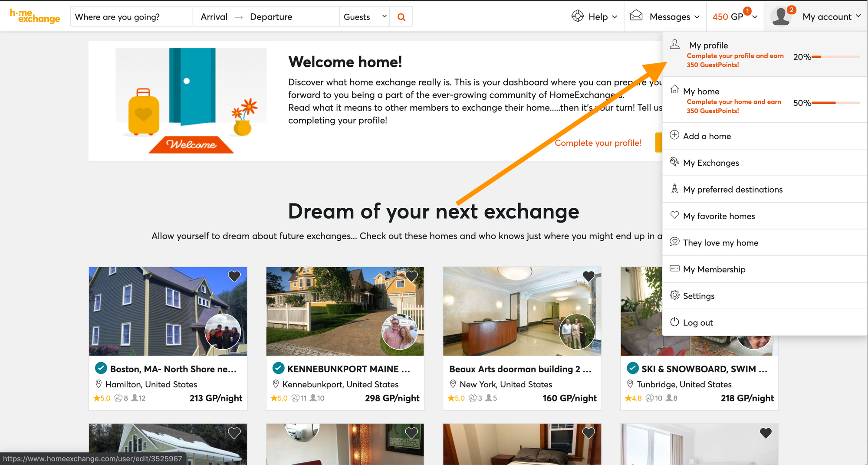Click the Help lifebuoy icon

578,16
